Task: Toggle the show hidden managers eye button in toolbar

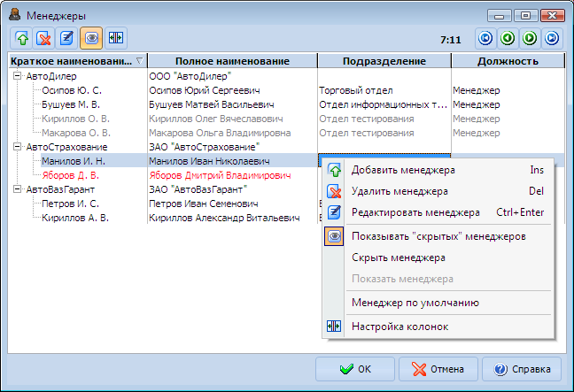Action: pyautogui.click(x=91, y=38)
